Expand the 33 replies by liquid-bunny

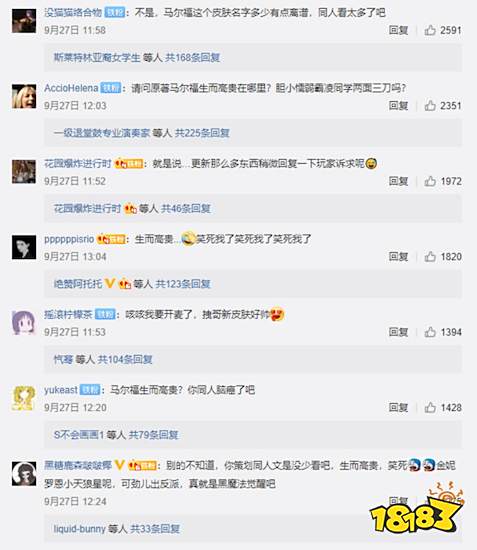point(155,529)
